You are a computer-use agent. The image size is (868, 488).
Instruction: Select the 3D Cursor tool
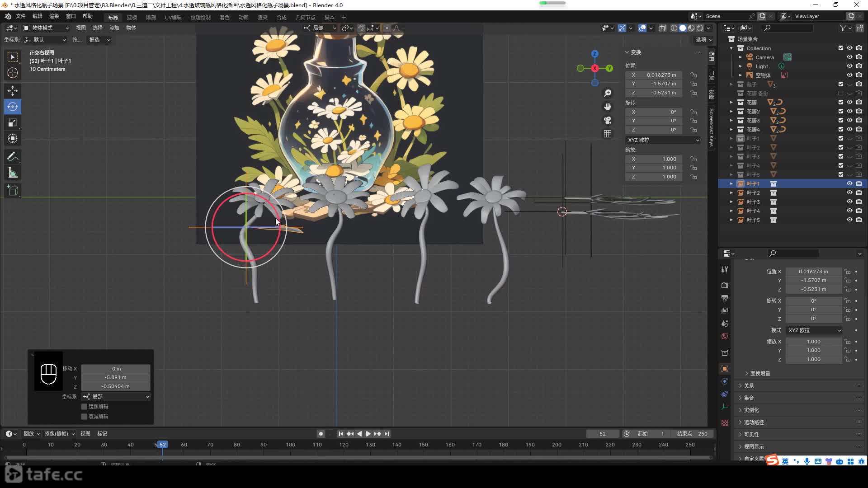pos(13,73)
